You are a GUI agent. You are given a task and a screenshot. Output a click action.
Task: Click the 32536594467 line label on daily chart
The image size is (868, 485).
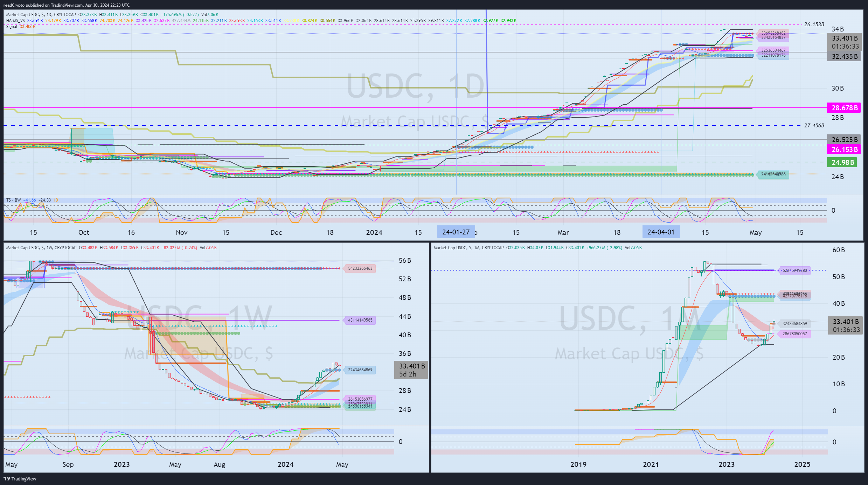point(773,50)
